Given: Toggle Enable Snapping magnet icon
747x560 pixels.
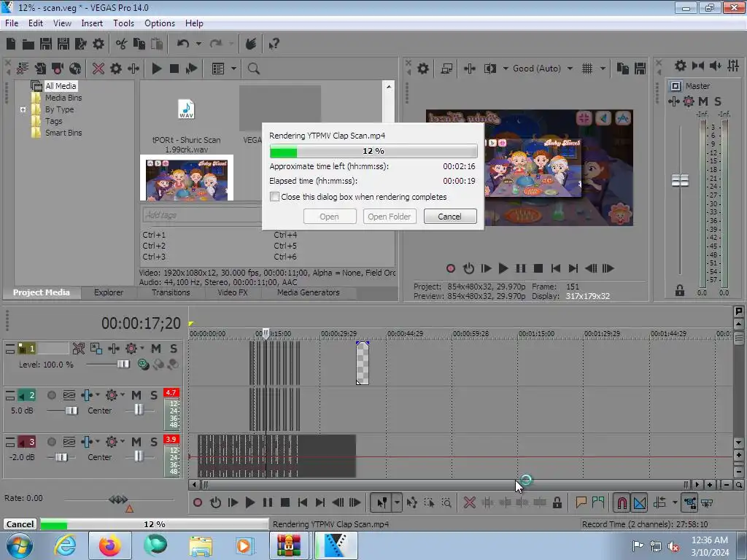Looking at the screenshot, I should [x=622, y=502].
